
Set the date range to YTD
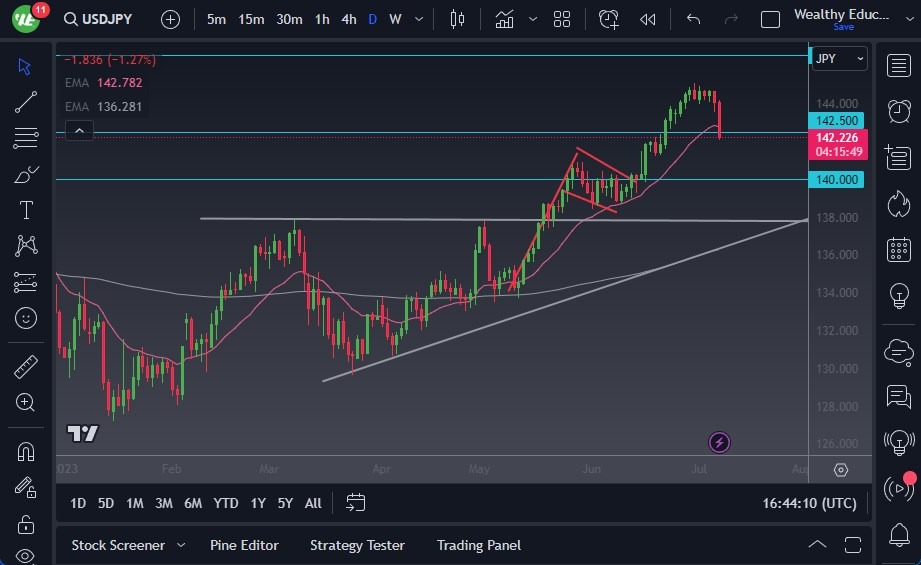pyautogui.click(x=226, y=503)
